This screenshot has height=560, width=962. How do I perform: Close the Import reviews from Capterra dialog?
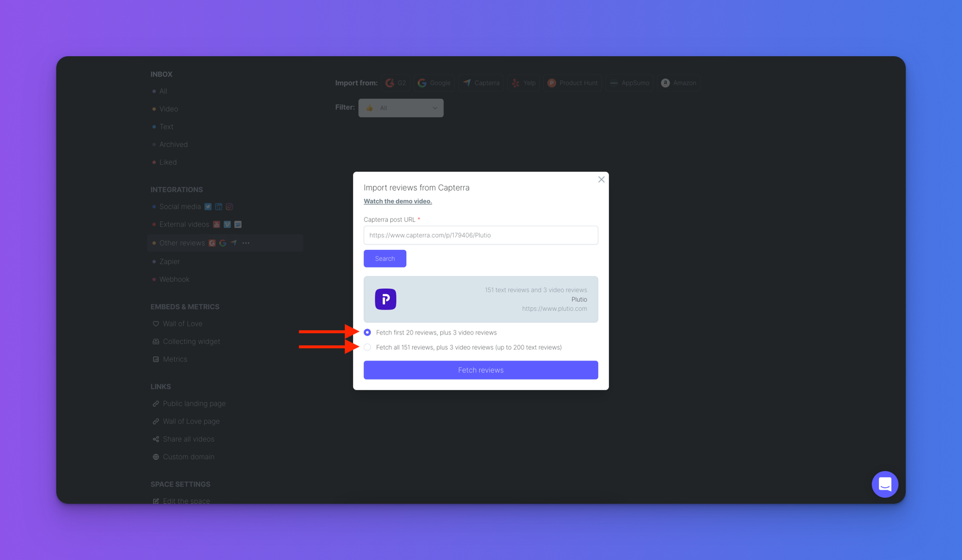click(601, 179)
